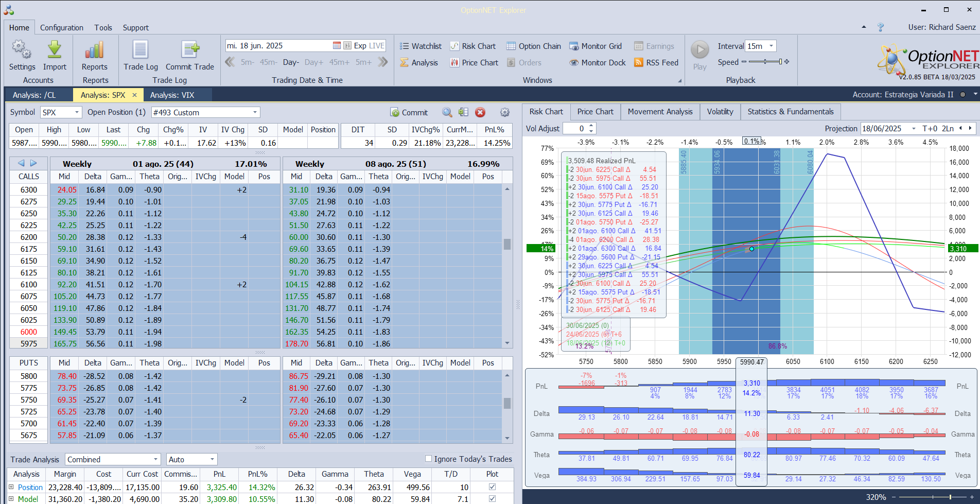This screenshot has height=504, width=980.
Task: Switch to the Volatility tab
Action: 720,112
